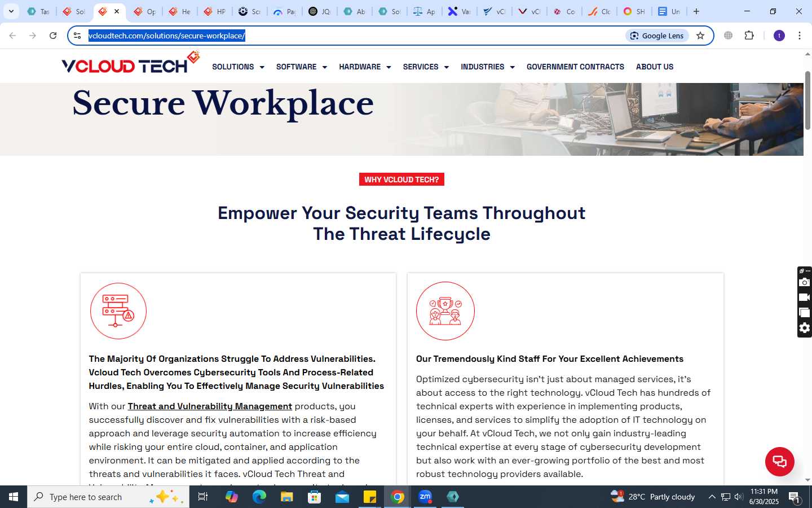Reload the page with the refresh icon
Screen dimensions: 812x508
point(53,36)
